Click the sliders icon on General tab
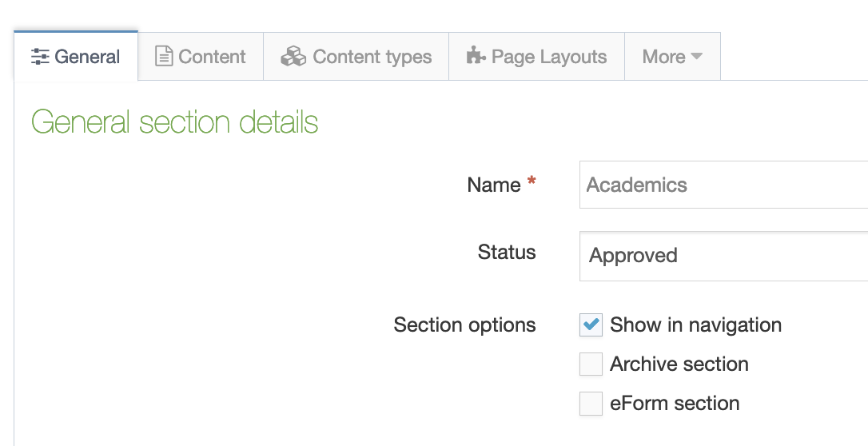This screenshot has height=446, width=868. (40, 57)
